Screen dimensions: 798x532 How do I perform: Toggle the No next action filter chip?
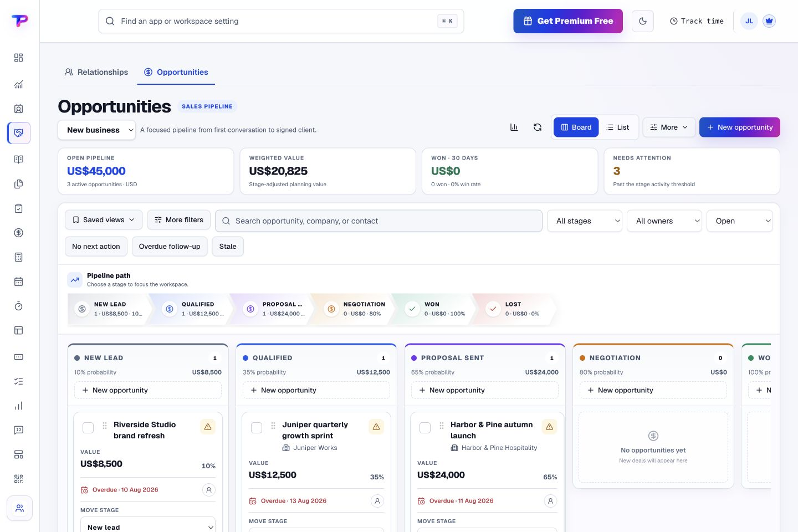96,247
